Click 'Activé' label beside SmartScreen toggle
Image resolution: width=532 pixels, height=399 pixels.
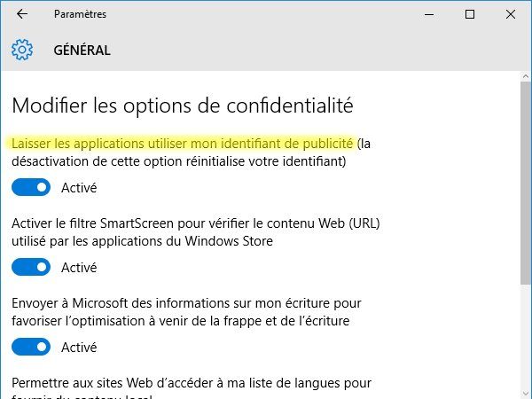click(79, 268)
